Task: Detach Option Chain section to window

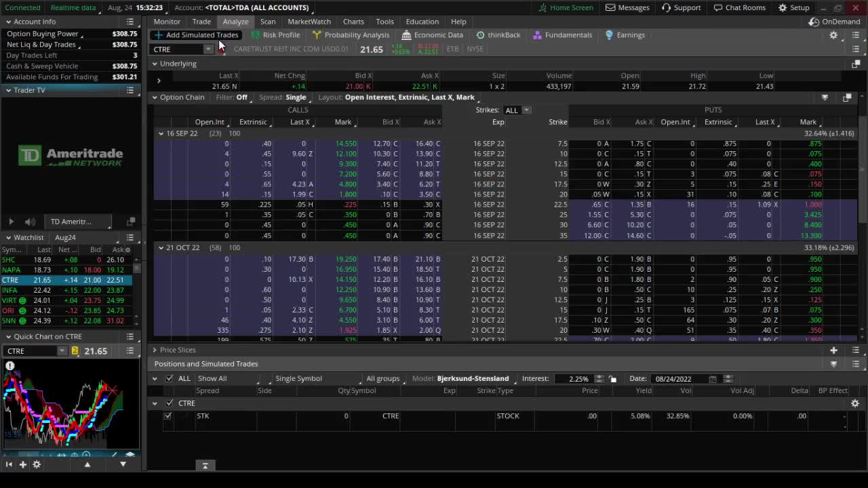Action: [847, 98]
